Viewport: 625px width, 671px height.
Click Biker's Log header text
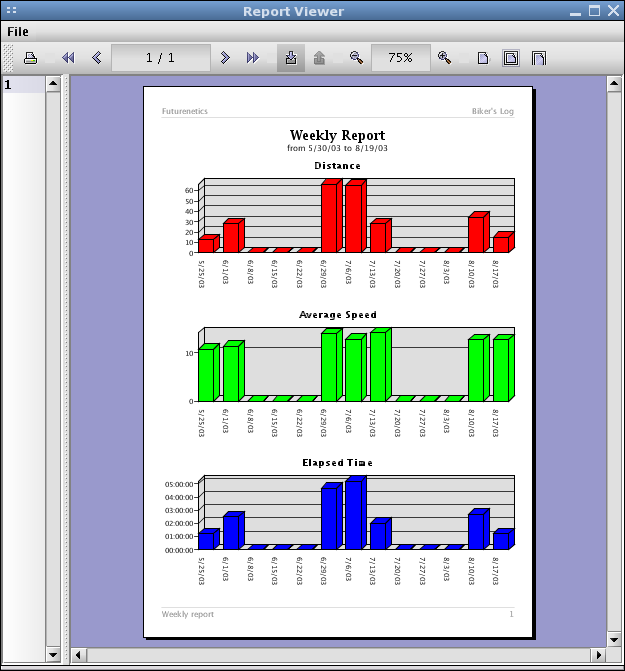click(x=493, y=111)
